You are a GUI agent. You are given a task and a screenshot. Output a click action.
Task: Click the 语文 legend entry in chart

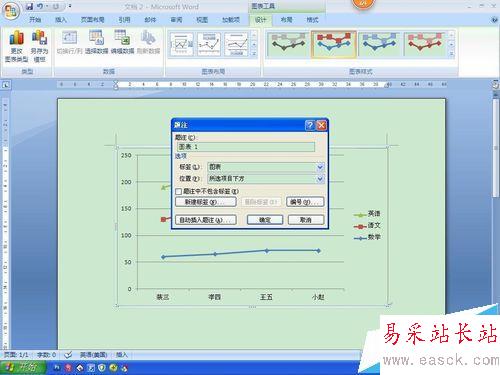click(367, 226)
